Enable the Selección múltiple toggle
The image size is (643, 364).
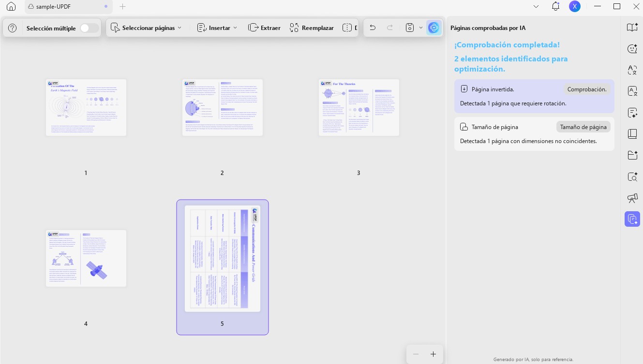(x=90, y=28)
